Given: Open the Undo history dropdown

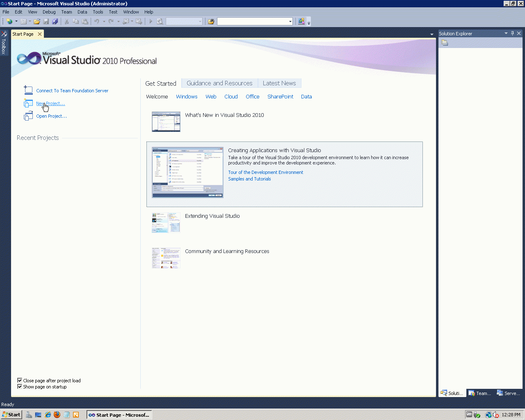Looking at the screenshot, I should pyautogui.click(x=104, y=21).
